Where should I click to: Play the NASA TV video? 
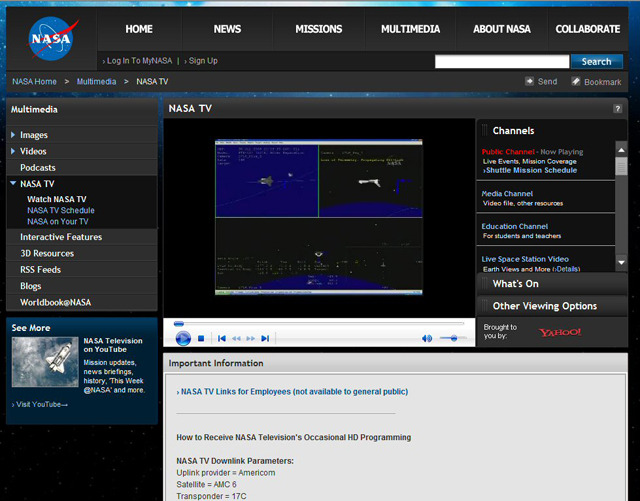coord(183,338)
